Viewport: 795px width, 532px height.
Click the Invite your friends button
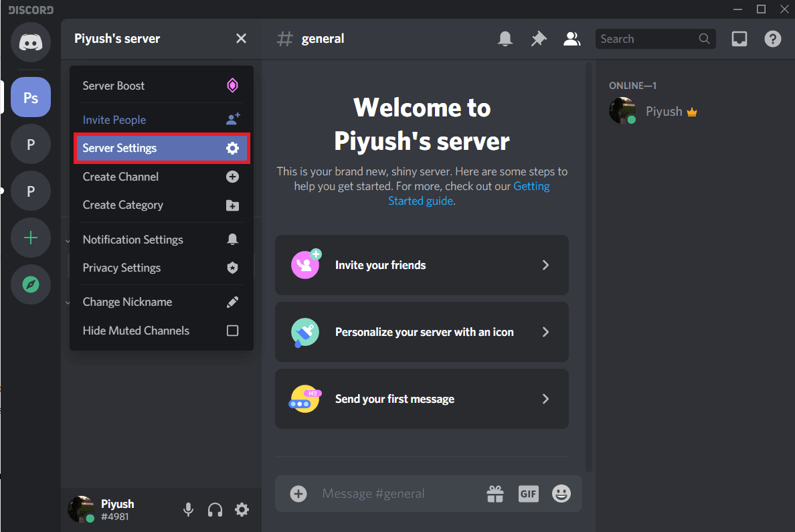point(422,265)
